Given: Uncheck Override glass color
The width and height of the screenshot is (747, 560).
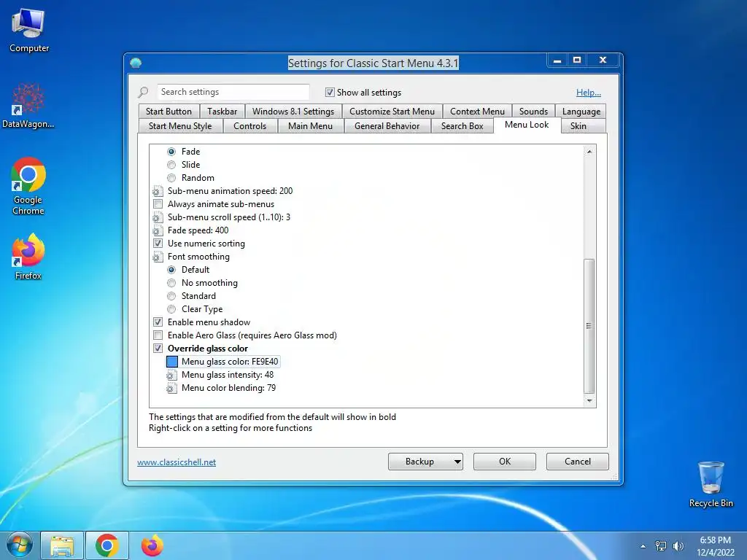Looking at the screenshot, I should pos(158,349).
